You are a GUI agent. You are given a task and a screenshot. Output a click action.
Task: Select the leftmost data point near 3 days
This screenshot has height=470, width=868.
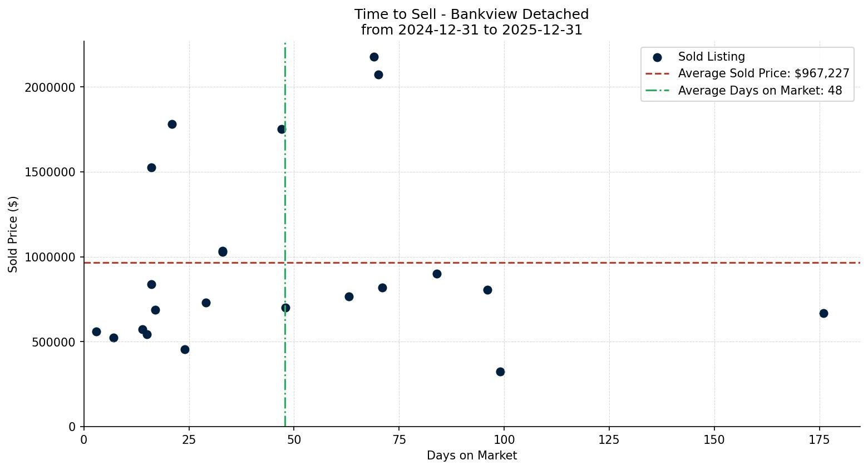[96, 331]
